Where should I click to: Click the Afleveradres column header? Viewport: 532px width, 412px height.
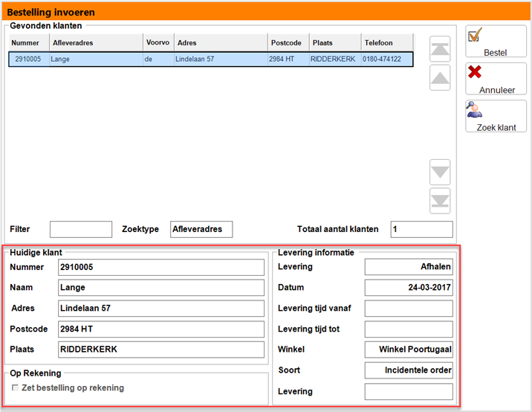click(x=97, y=43)
